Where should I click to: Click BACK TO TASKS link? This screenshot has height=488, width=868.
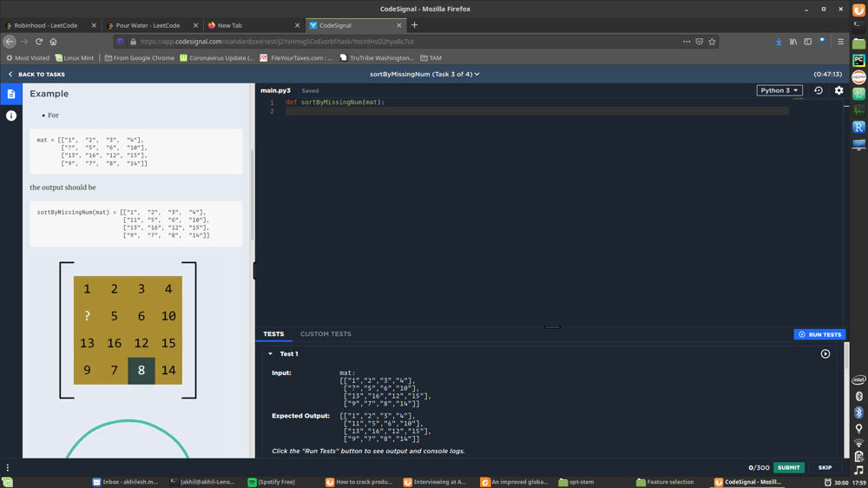click(x=36, y=74)
